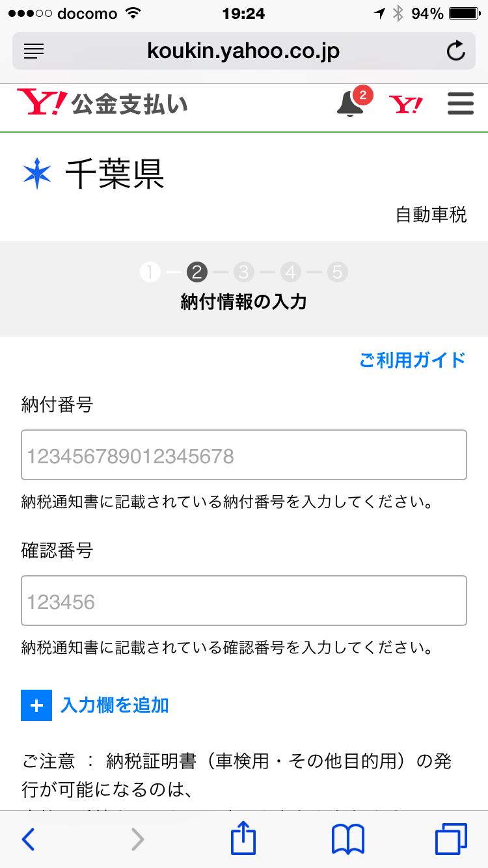Tap the blue plus icon

click(x=36, y=705)
